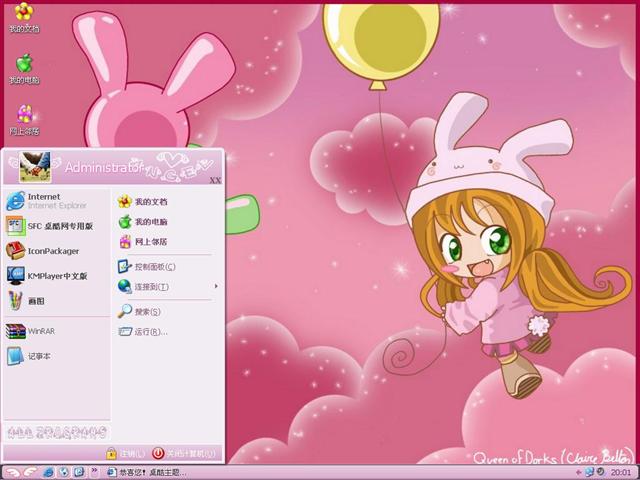Viewport: 640px width, 480px height.
Task: Click the 关闭计算机(U) shutdown button
Action: tap(184, 453)
